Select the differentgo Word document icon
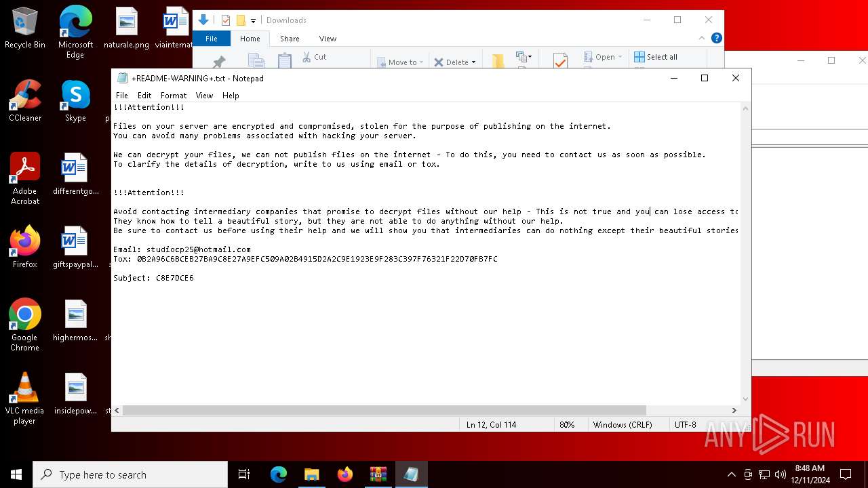Image resolution: width=868 pixels, height=488 pixels. (x=75, y=174)
